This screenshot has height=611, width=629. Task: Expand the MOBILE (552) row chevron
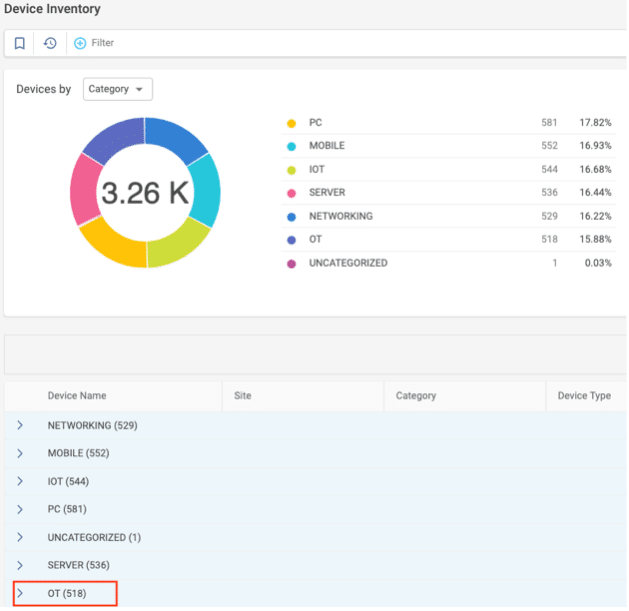point(20,453)
